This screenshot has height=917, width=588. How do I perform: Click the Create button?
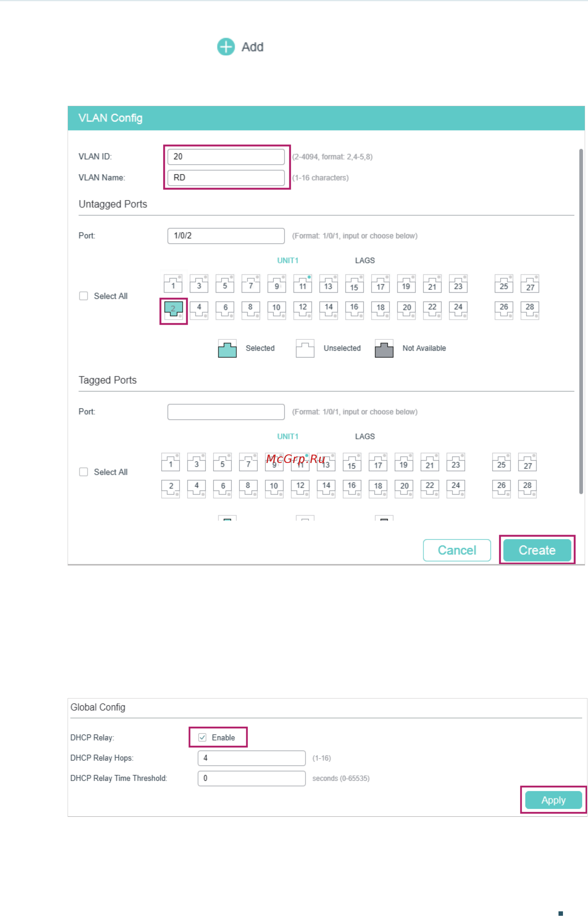click(537, 550)
